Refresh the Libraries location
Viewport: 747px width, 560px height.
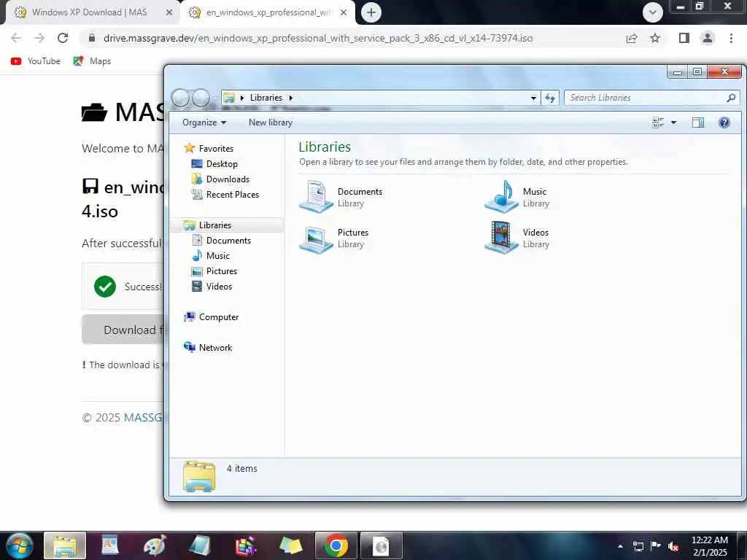[550, 98]
